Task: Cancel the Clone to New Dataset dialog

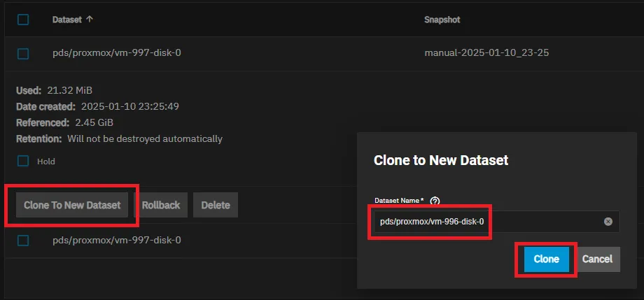Action: 597,259
